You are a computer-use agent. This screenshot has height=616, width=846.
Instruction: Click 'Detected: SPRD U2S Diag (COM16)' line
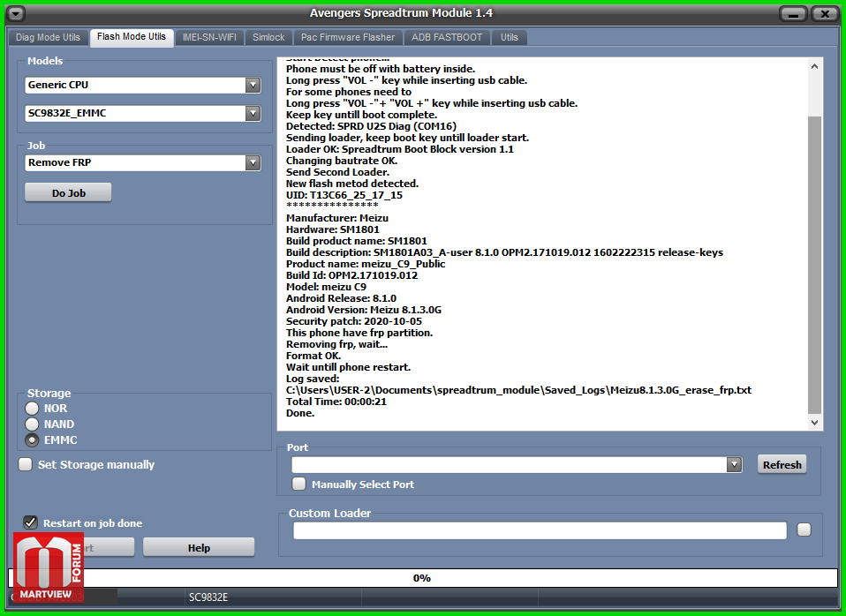pos(371,126)
